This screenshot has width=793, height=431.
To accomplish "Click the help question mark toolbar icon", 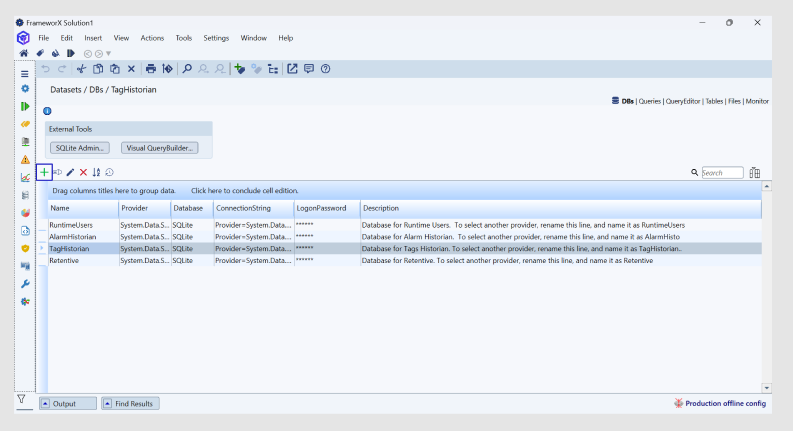I will (x=325, y=69).
